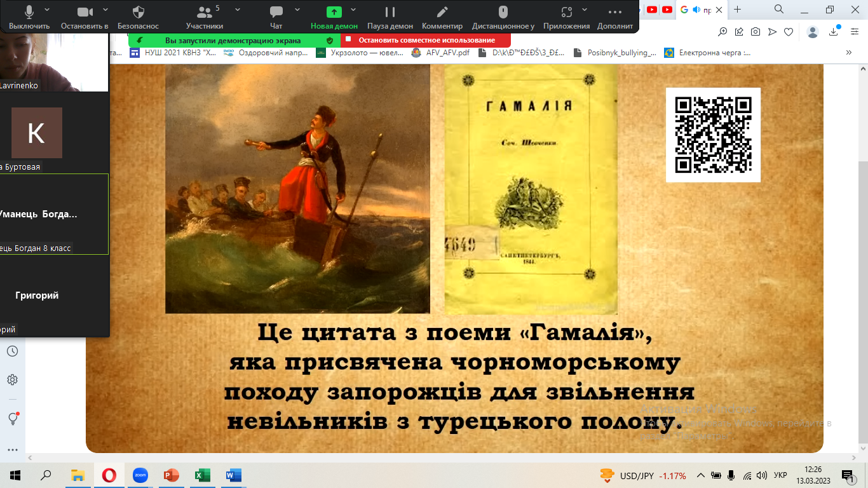Open File Explorer from taskbar
The image size is (868, 488).
(x=78, y=475)
